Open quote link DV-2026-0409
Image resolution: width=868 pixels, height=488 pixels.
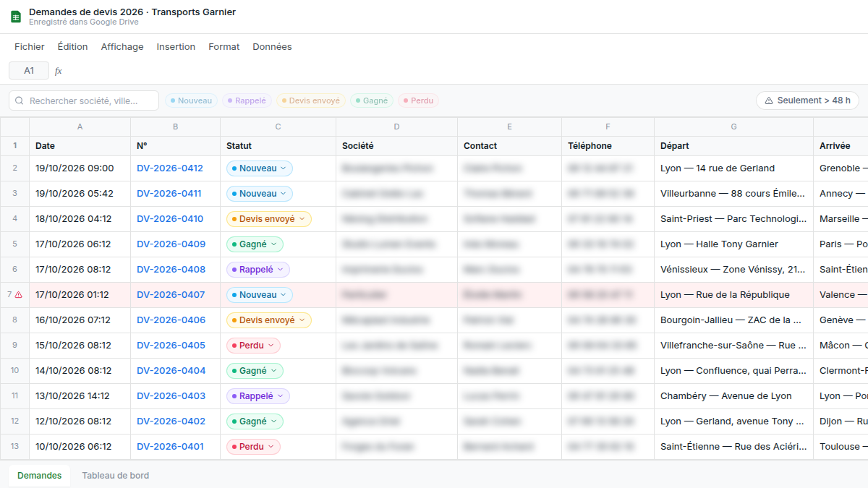pos(171,244)
